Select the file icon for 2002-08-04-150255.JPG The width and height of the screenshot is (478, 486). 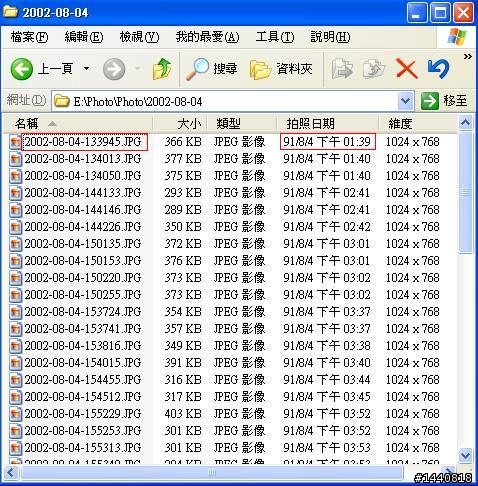point(15,295)
